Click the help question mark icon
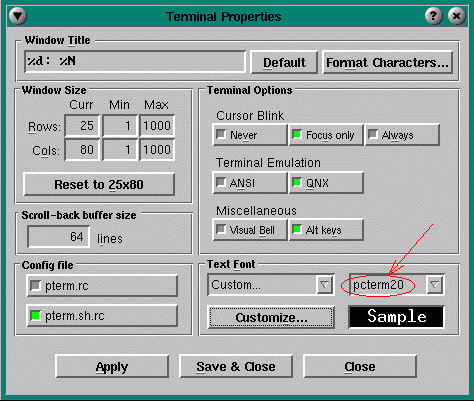This screenshot has width=474, height=401. [433, 16]
